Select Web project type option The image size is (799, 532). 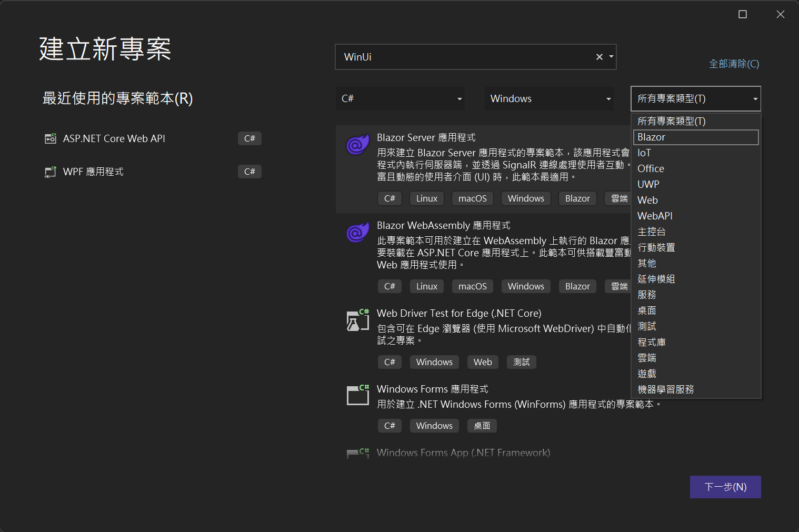coord(696,200)
